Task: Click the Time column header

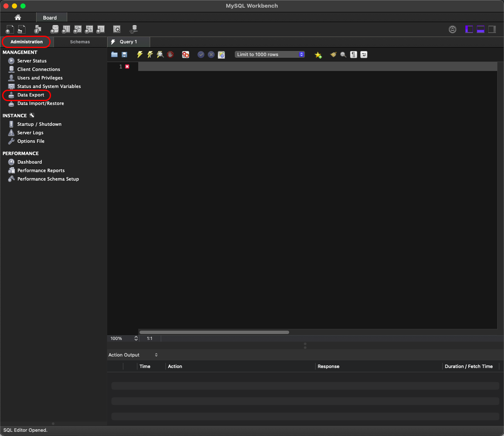Action: click(145, 366)
